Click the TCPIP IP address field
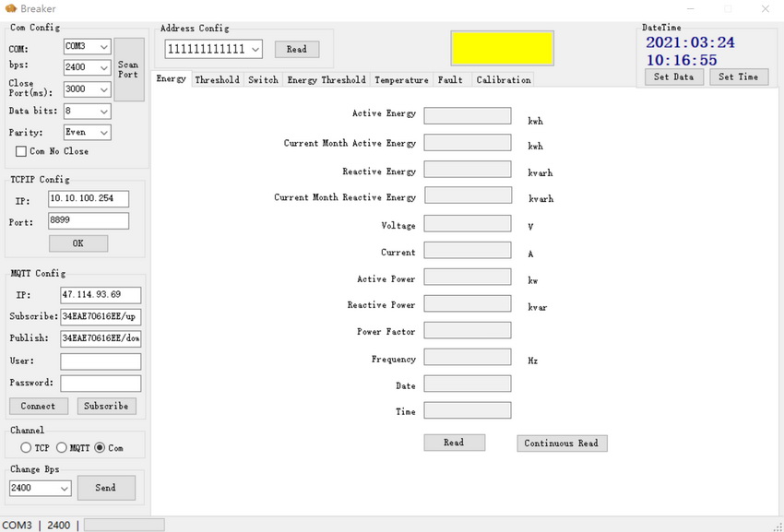This screenshot has width=784, height=532. point(88,199)
